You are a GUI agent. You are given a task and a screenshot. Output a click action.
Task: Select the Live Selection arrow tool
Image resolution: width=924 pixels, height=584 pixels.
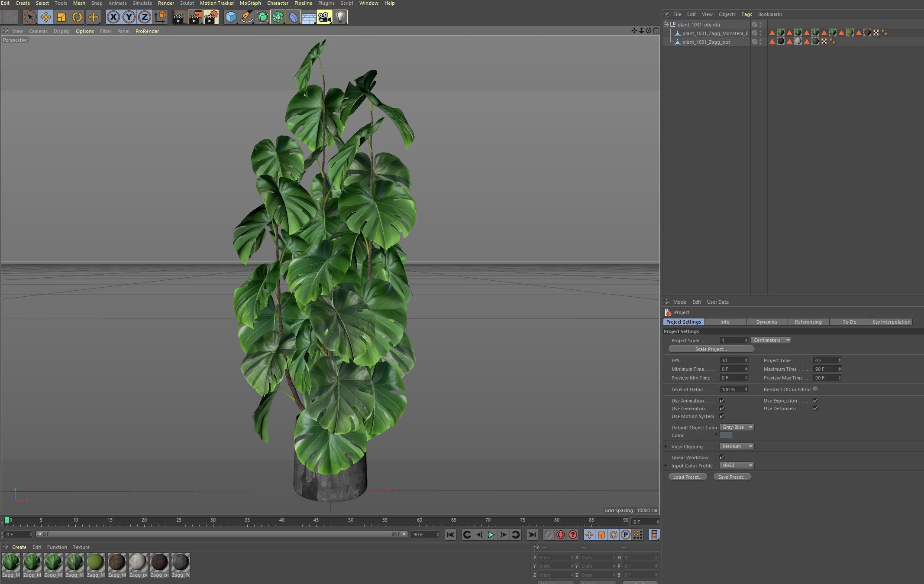pos(30,17)
